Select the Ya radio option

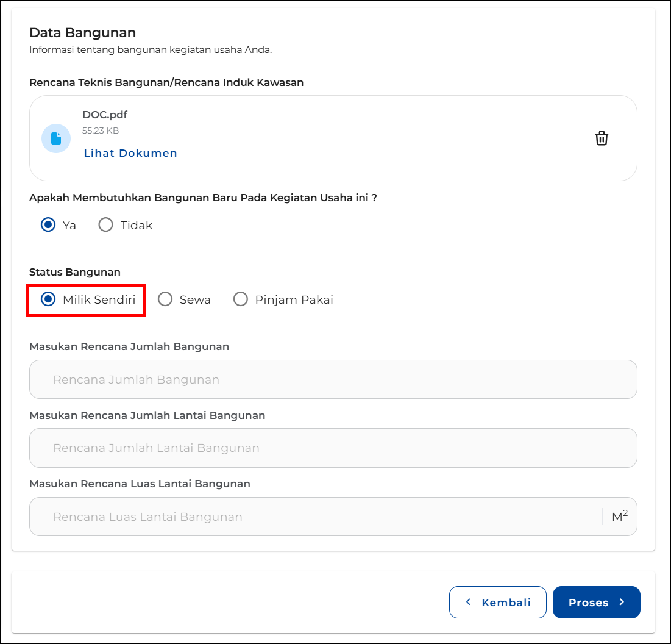coord(48,225)
